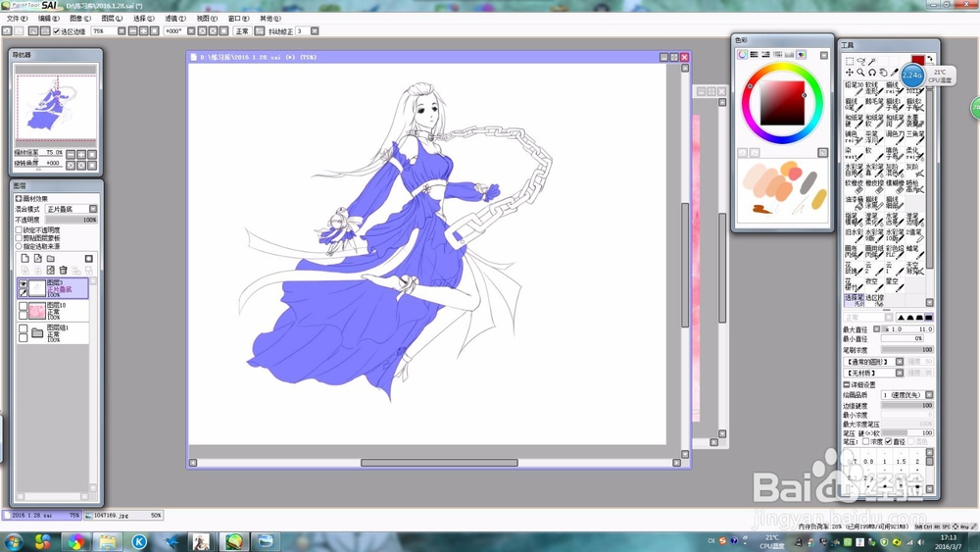Select the zoom magnifier tool
Viewport: 980px width, 552px height.
click(x=860, y=73)
